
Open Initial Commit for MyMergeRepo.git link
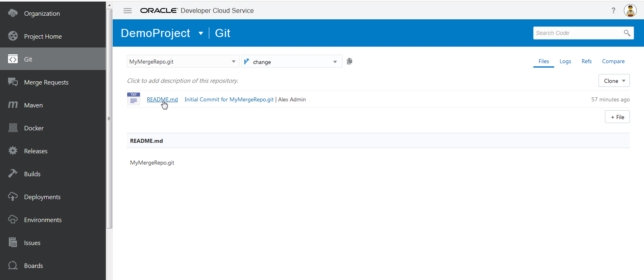point(229,99)
